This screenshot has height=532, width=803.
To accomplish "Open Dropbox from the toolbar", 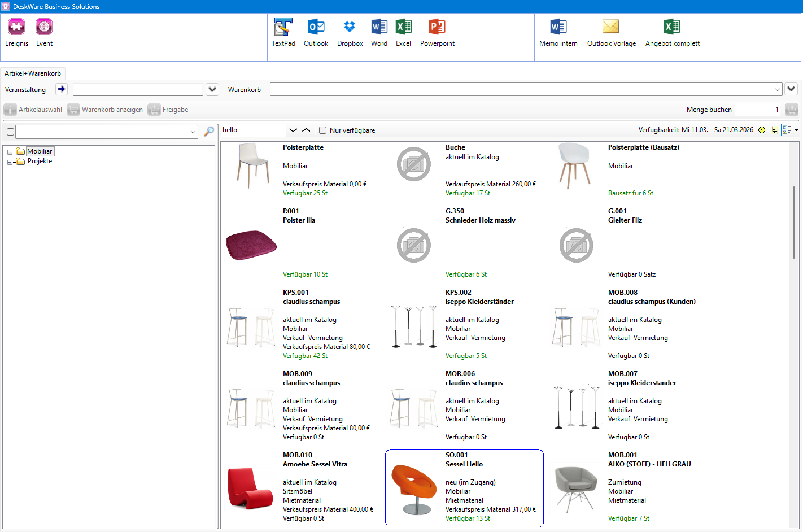I will pyautogui.click(x=350, y=31).
